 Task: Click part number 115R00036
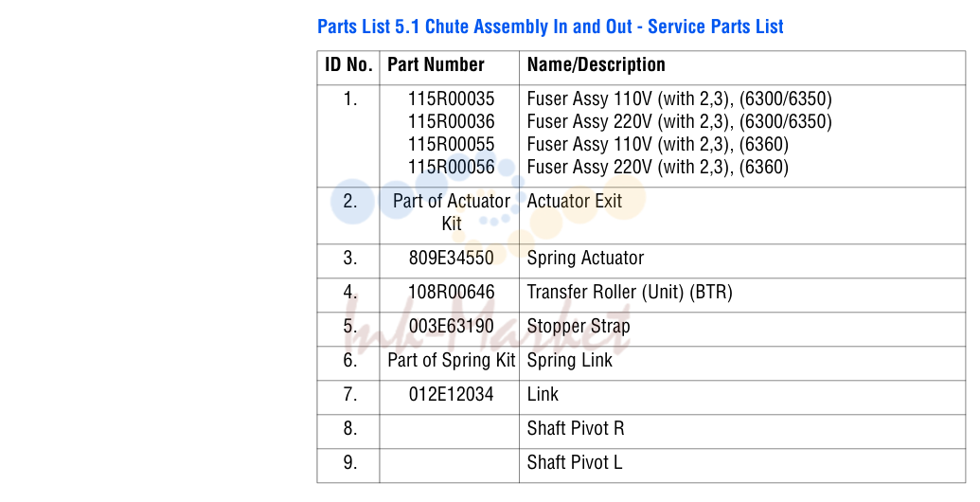[452, 121]
